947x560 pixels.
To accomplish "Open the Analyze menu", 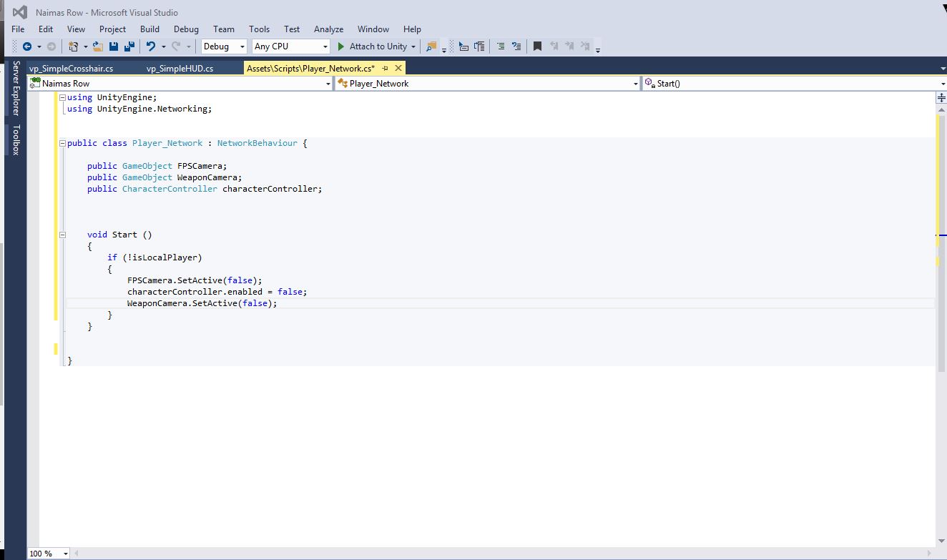I will click(x=328, y=29).
